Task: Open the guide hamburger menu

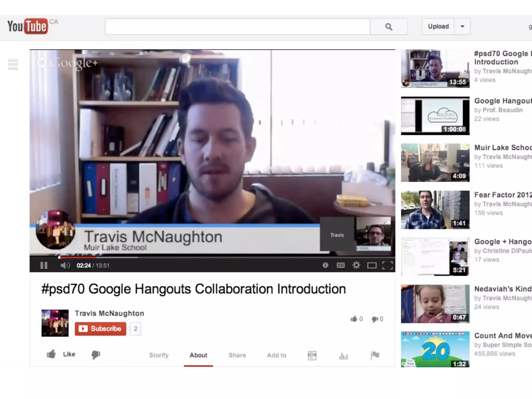Action: click(x=13, y=64)
